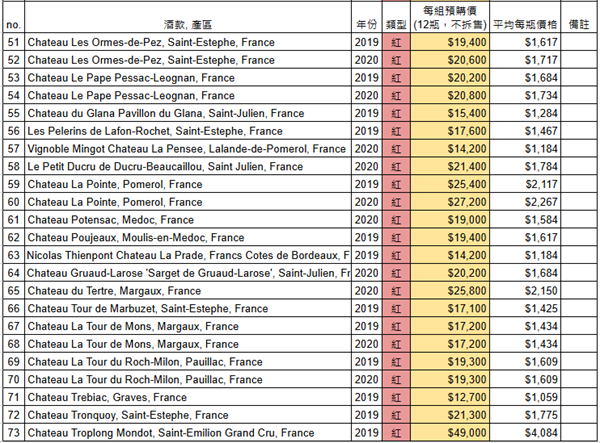
Task: Select the $20,800 price cell
Action: point(450,95)
